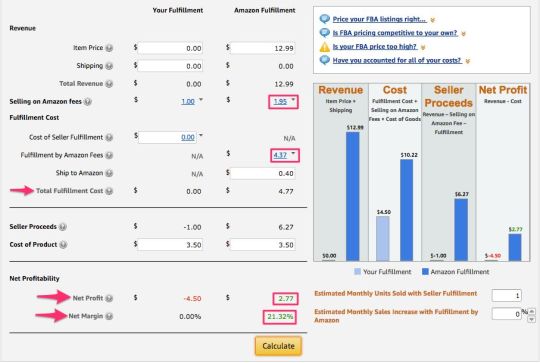Click the $6.27 Seller Proceeds bar
The image size is (540, 363).
[x=461, y=229]
